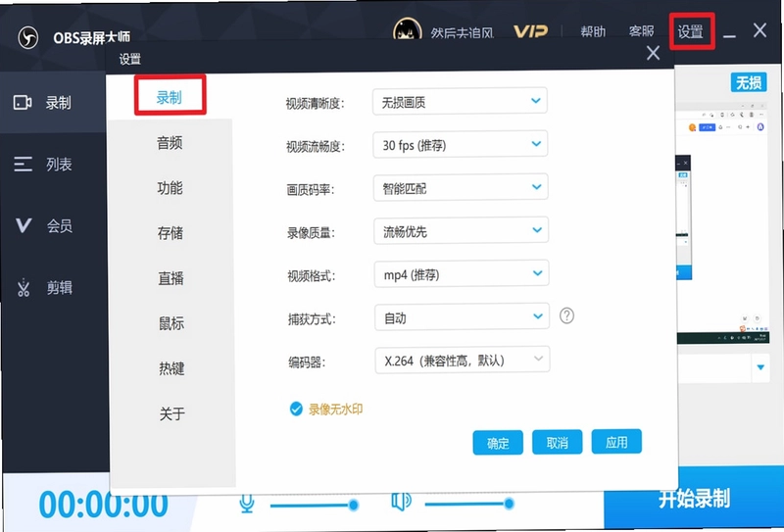Expand the 视频流畅度 30 fps dropdown
Screen dimensions: 784x532
pyautogui.click(x=461, y=144)
